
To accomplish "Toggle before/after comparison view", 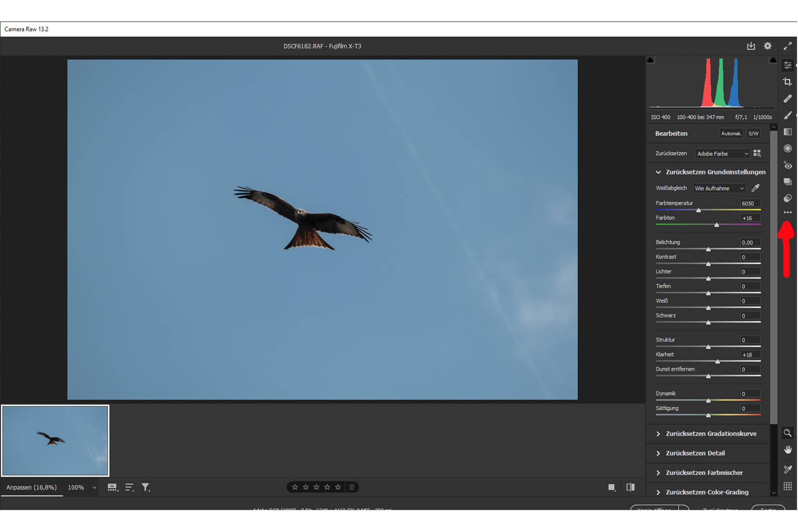I will 630,487.
